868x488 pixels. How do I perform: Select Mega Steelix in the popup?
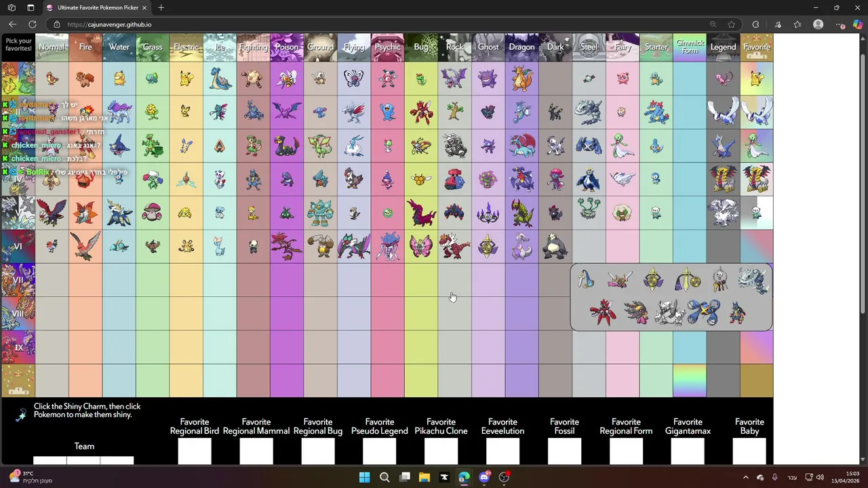[x=753, y=279]
